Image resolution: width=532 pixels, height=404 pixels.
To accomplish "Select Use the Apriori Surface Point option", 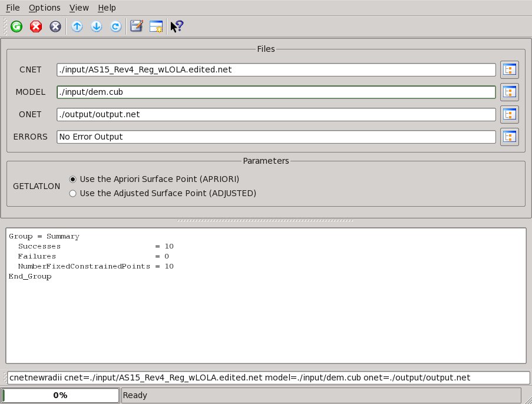I will tap(73, 179).
